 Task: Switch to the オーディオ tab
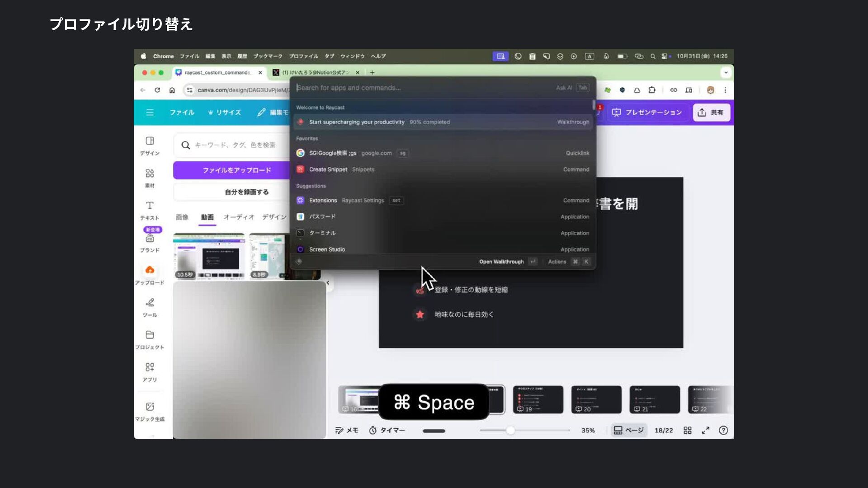pos(239,217)
